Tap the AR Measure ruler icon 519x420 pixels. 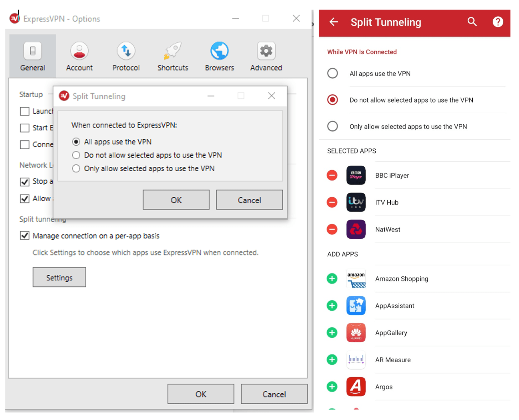[356, 360]
